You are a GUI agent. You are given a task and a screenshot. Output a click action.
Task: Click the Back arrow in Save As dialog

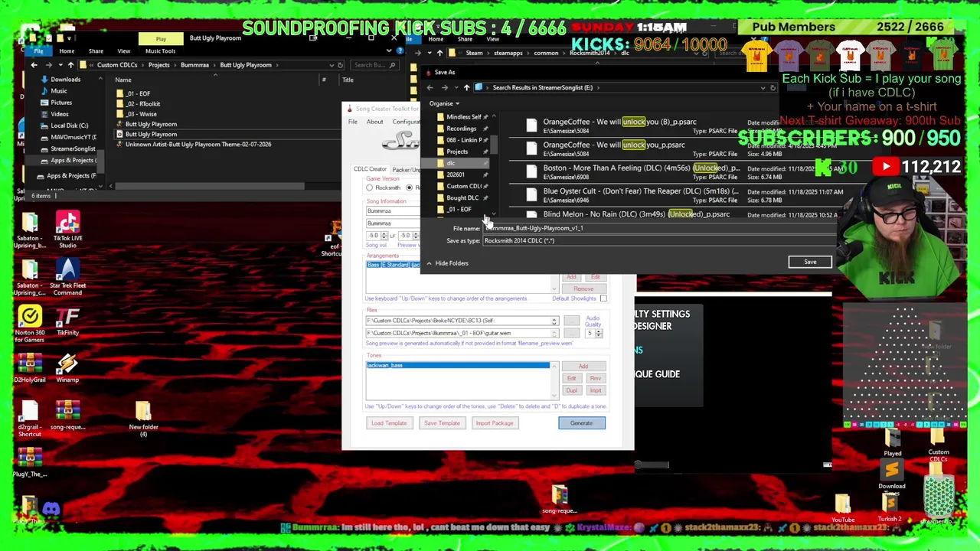point(430,87)
